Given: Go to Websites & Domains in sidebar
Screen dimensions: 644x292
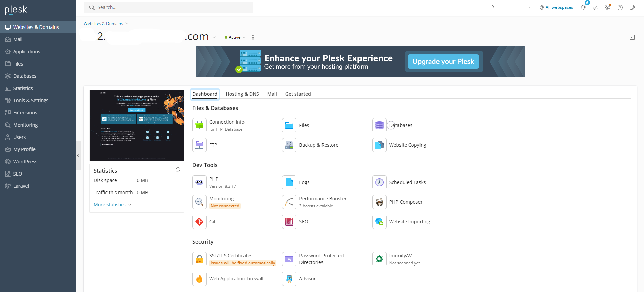Looking at the screenshot, I should [x=38, y=27].
